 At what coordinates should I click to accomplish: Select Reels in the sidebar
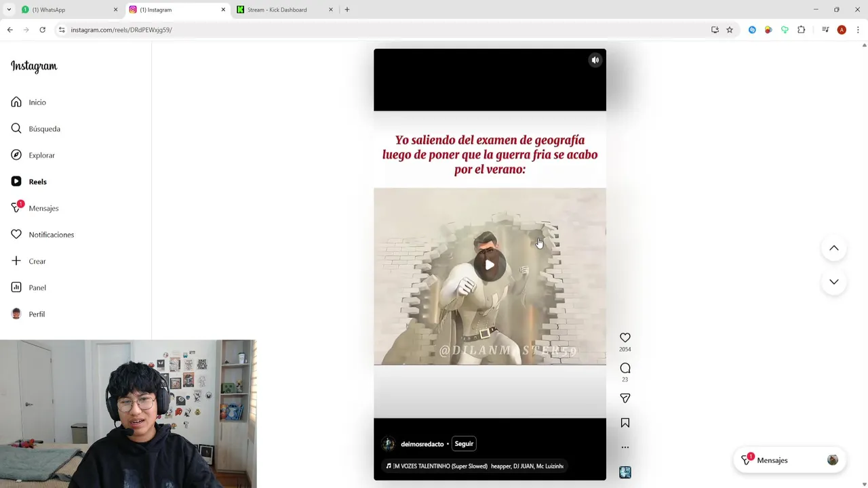point(28,182)
